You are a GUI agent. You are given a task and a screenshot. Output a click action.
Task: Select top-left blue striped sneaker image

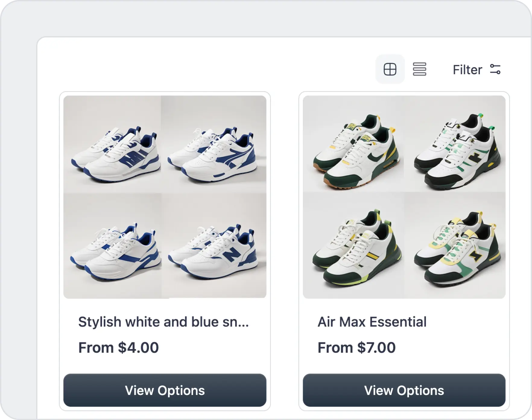point(112,144)
